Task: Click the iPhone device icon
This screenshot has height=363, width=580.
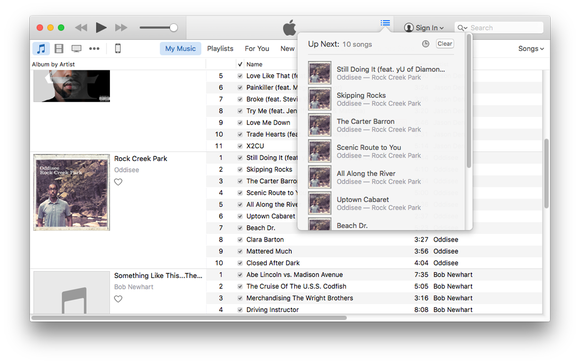Action: [118, 48]
